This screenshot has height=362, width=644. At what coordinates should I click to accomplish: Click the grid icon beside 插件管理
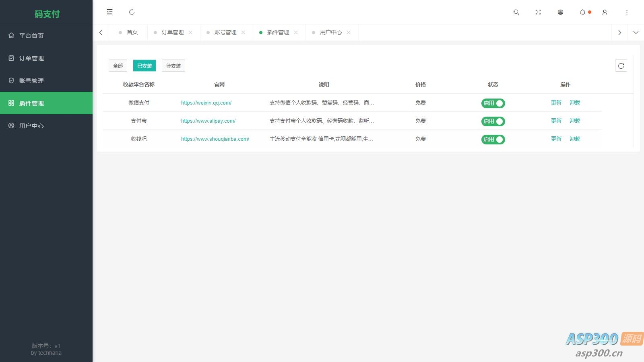(11, 103)
